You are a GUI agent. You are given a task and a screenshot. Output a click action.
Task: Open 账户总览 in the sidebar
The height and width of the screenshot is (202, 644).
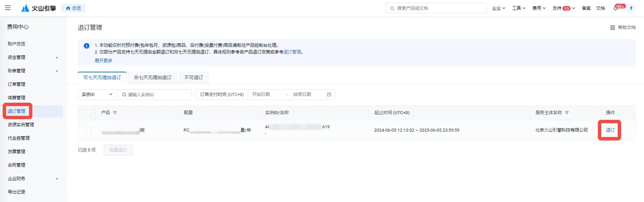[x=17, y=44]
